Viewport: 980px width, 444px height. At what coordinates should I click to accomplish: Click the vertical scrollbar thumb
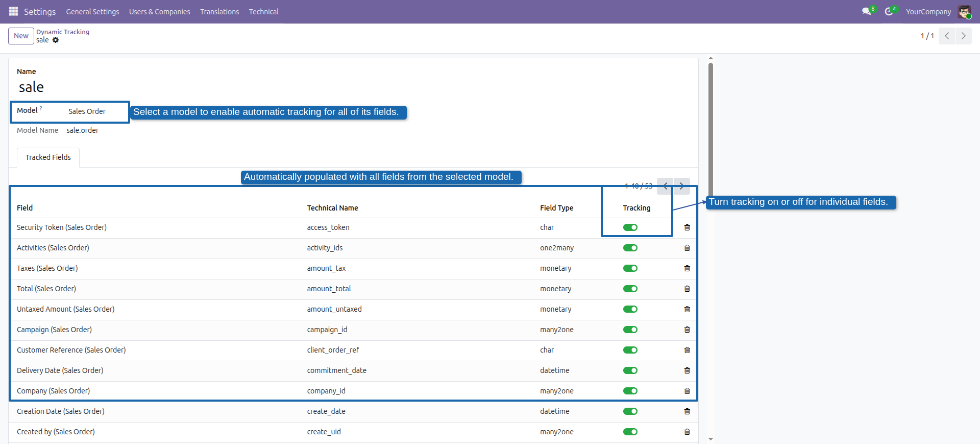point(710,130)
